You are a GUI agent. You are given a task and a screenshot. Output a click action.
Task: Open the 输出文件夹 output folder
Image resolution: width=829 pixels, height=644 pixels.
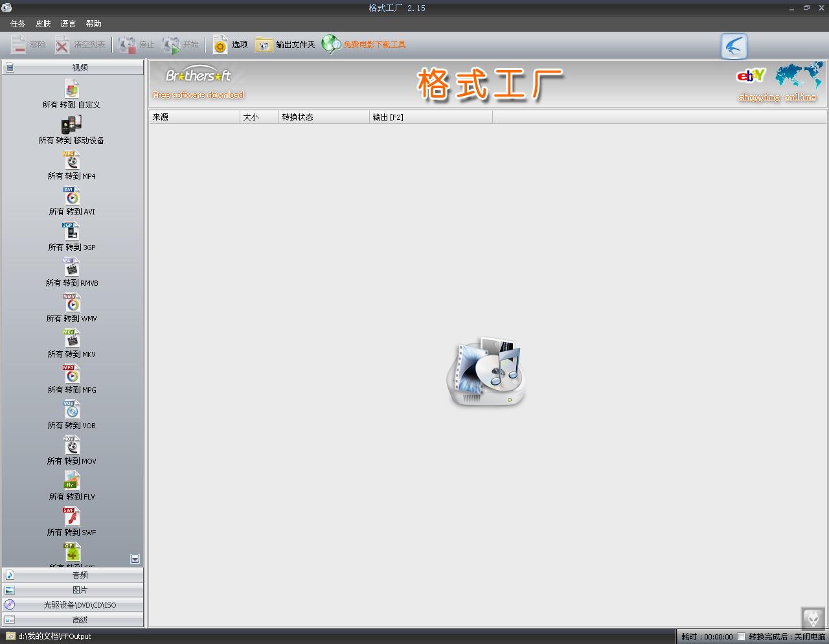(x=286, y=45)
